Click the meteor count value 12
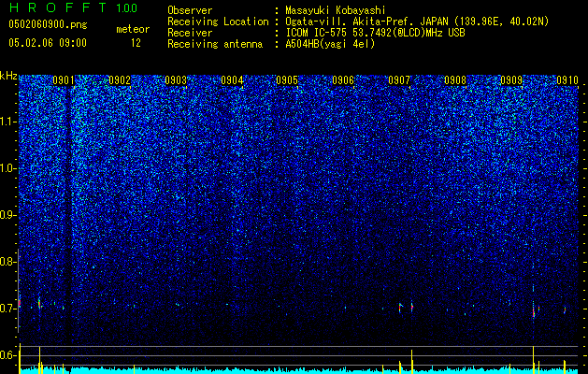 tap(136, 43)
